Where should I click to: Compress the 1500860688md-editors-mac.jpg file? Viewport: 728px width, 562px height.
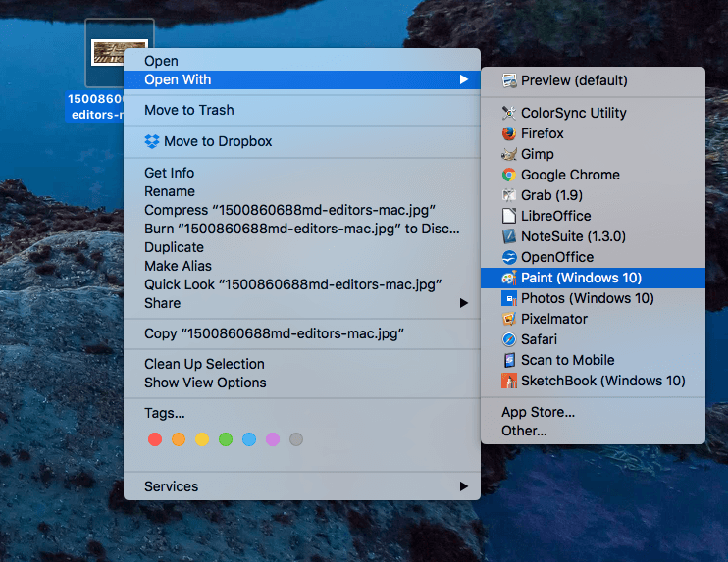(x=302, y=210)
